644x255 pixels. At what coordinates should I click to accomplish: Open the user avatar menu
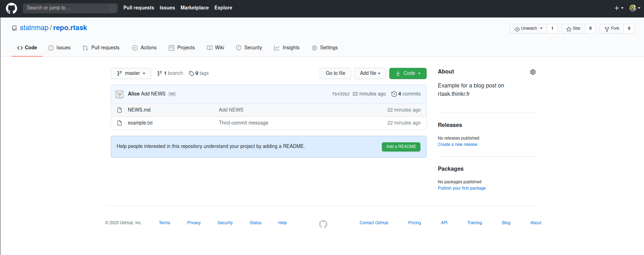click(x=635, y=8)
